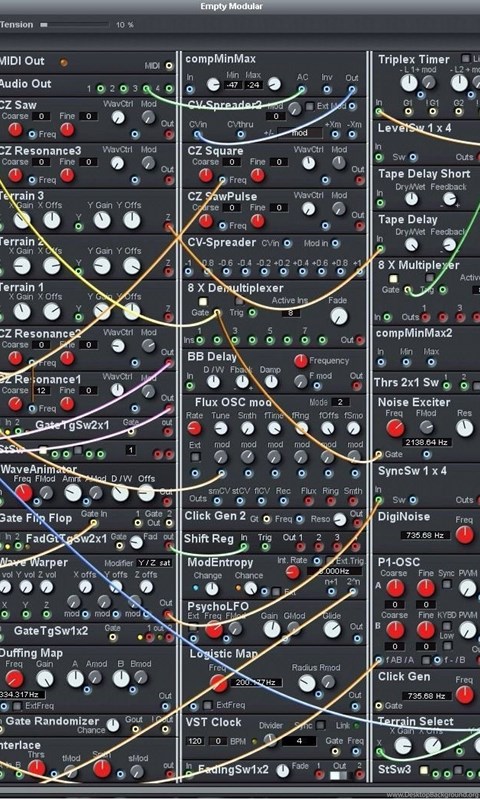The image size is (480, 800).
Task: Click the Tension slider
Action: pos(74,24)
